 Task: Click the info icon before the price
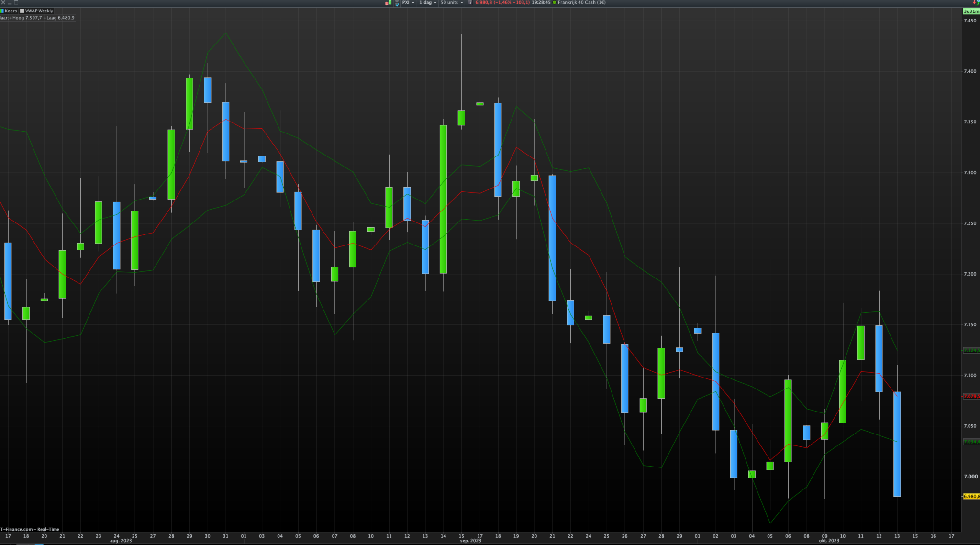(470, 3)
